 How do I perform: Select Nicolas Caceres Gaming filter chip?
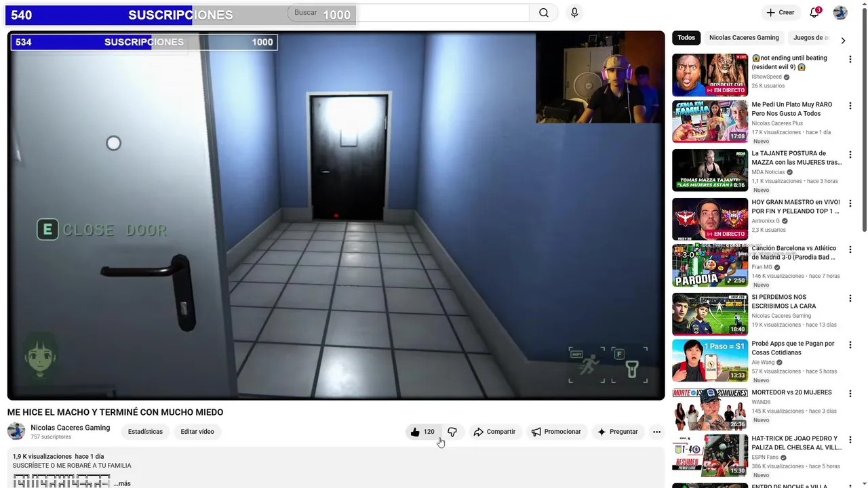(x=744, y=38)
